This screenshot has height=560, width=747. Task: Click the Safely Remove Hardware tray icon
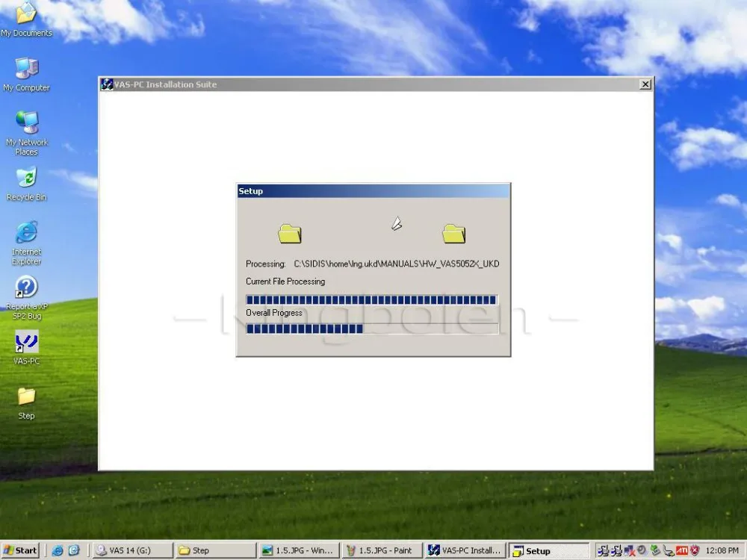[x=655, y=550]
